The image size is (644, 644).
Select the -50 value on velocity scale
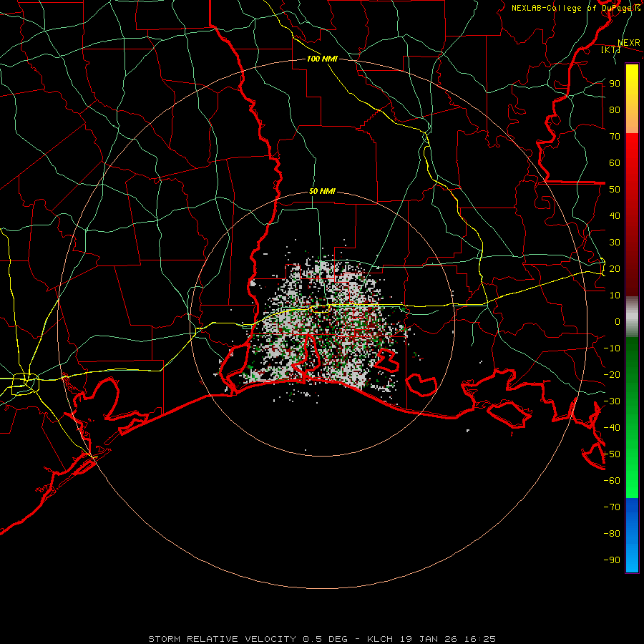point(612,454)
